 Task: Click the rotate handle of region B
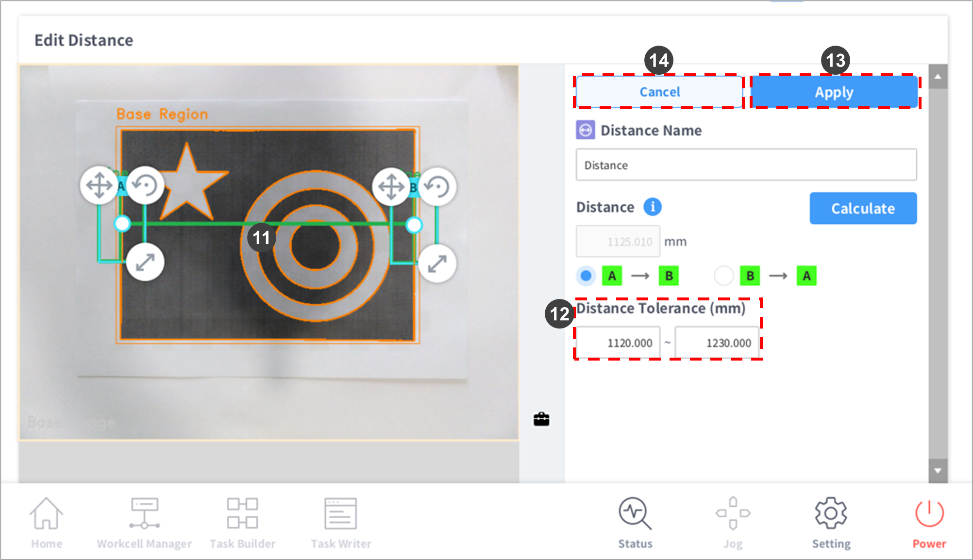(437, 186)
